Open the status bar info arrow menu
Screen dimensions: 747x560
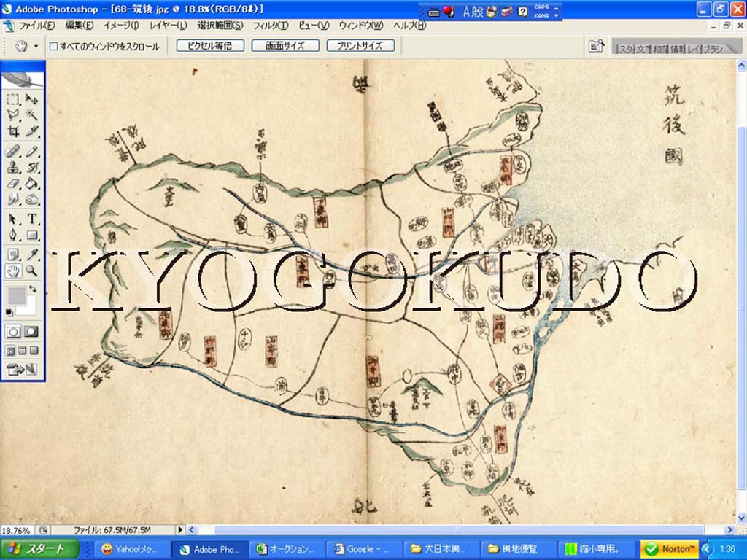(x=180, y=529)
